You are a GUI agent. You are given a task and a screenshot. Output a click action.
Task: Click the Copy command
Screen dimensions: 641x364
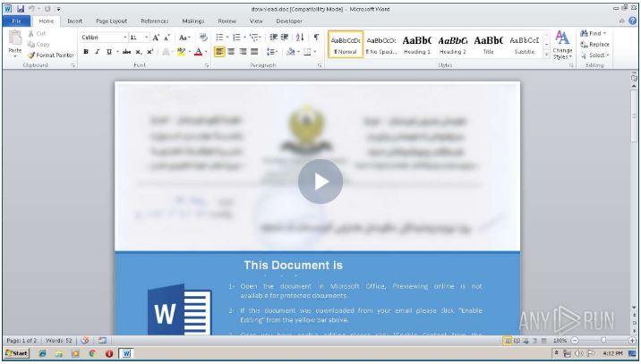point(38,44)
